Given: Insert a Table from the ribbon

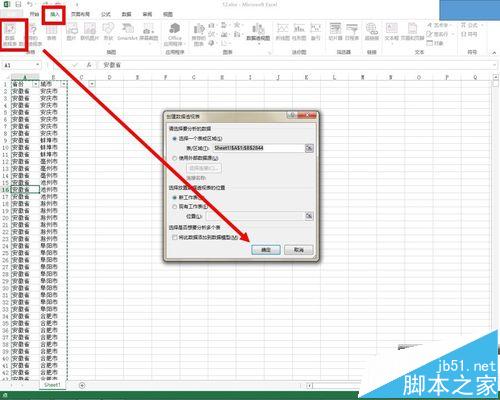Looking at the screenshot, I should [51, 33].
